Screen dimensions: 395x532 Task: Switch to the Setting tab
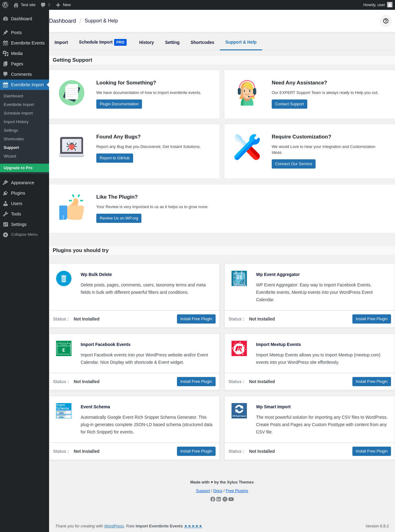point(172,42)
